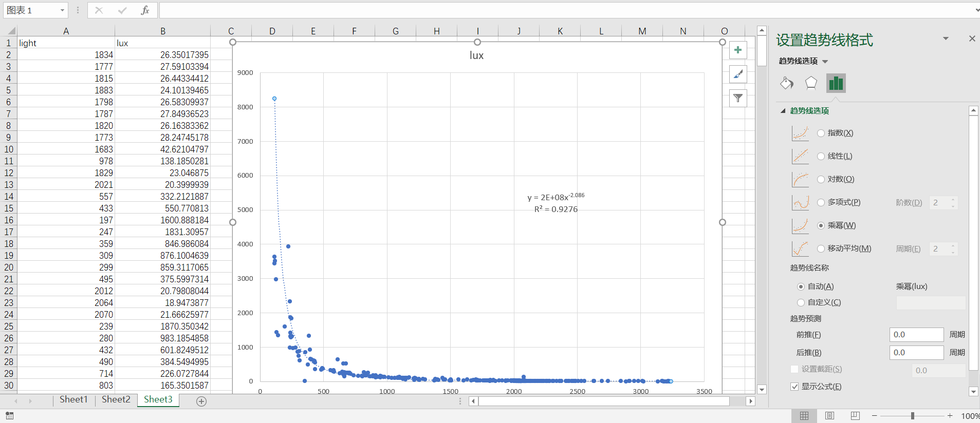Select the 多项式(P) polynomial radio button
The image size is (980, 423).
(x=821, y=202)
